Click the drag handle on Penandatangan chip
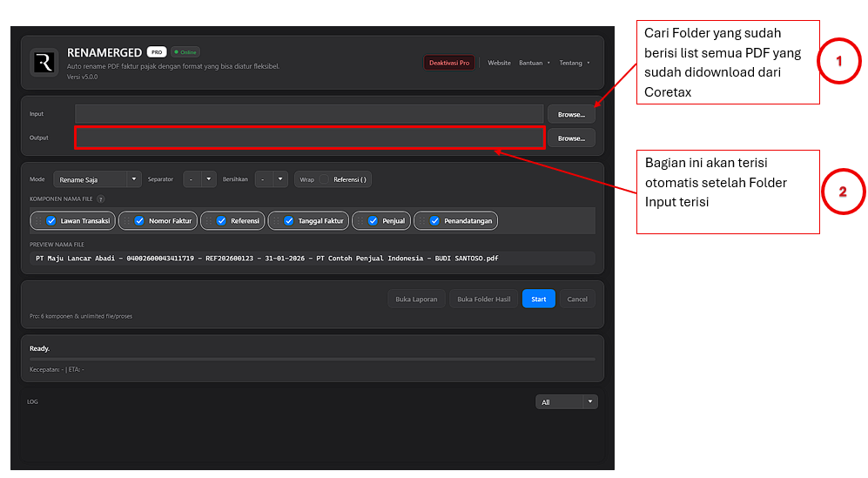The width and height of the screenshot is (868, 478). [x=422, y=220]
